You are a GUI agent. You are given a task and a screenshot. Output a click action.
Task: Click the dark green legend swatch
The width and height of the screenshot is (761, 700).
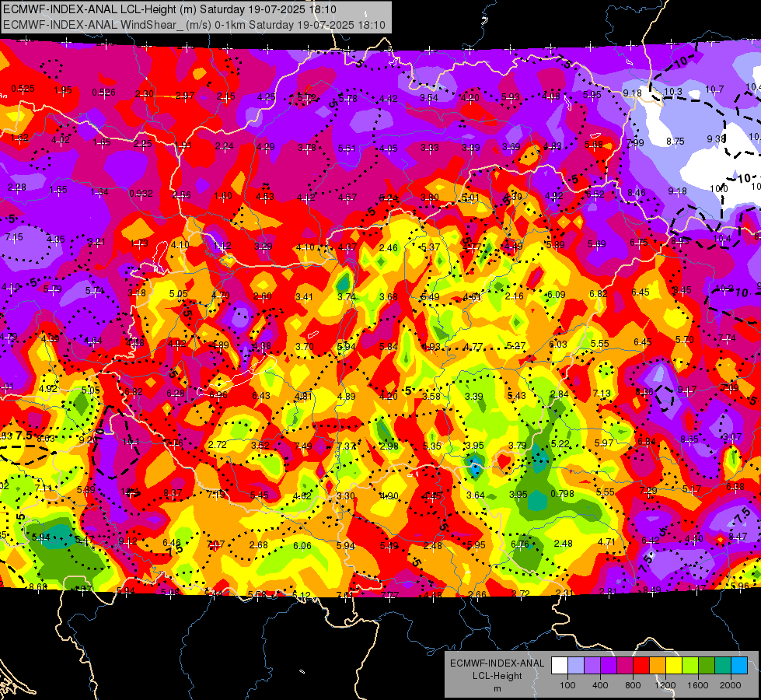coord(707,666)
